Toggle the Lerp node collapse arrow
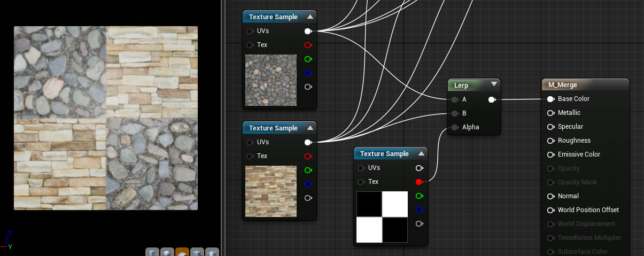The image size is (644, 256). point(494,84)
